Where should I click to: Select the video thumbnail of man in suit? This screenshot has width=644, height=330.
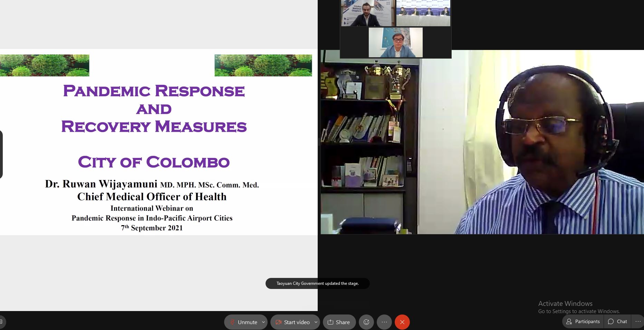click(368, 13)
